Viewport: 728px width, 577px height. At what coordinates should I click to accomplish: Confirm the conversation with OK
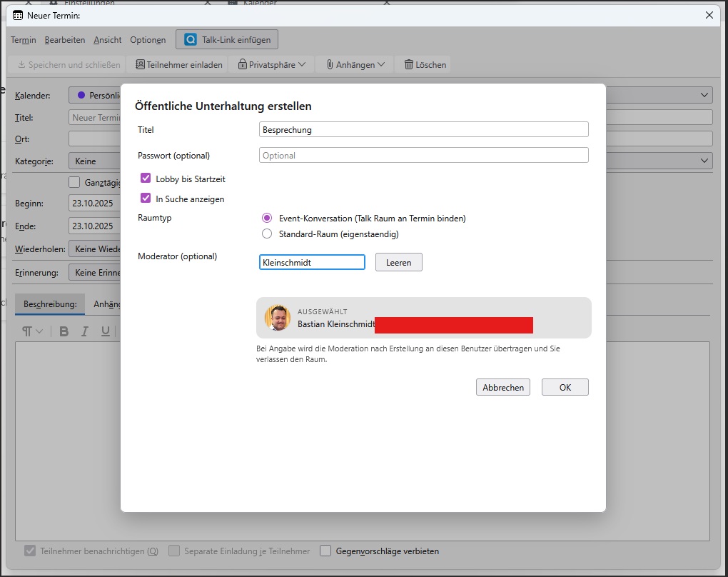coord(565,386)
